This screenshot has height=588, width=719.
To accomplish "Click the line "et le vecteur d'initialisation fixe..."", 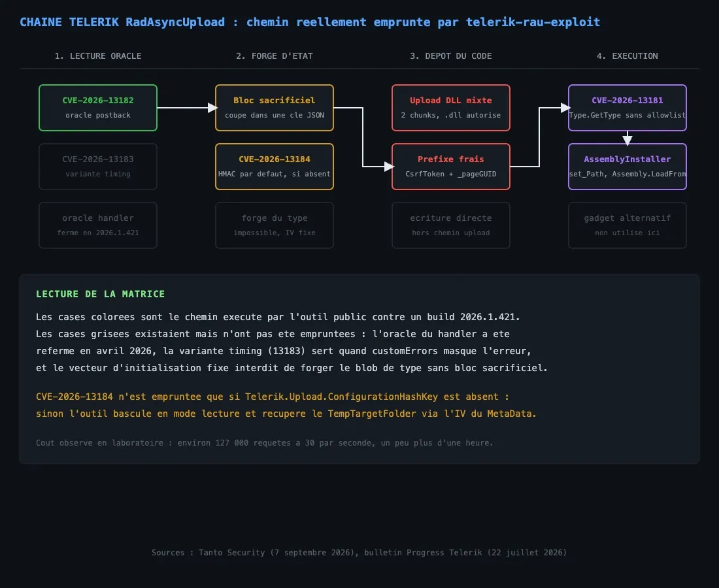I will point(292,368).
